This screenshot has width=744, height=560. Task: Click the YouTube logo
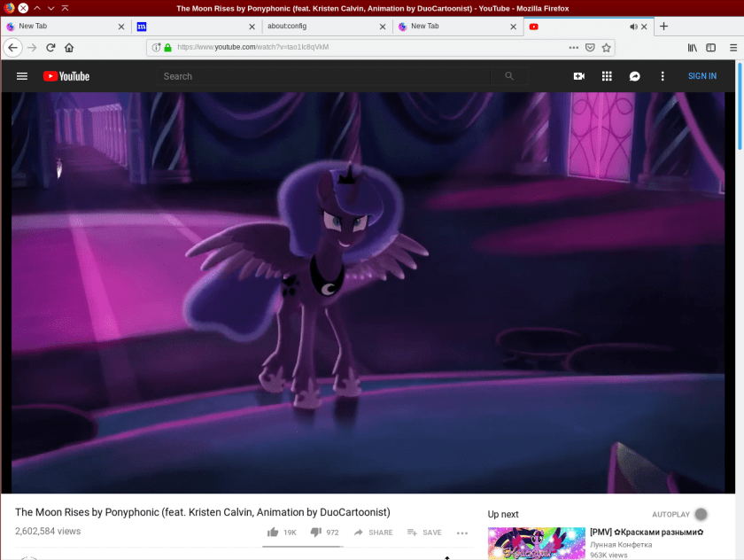tap(66, 76)
